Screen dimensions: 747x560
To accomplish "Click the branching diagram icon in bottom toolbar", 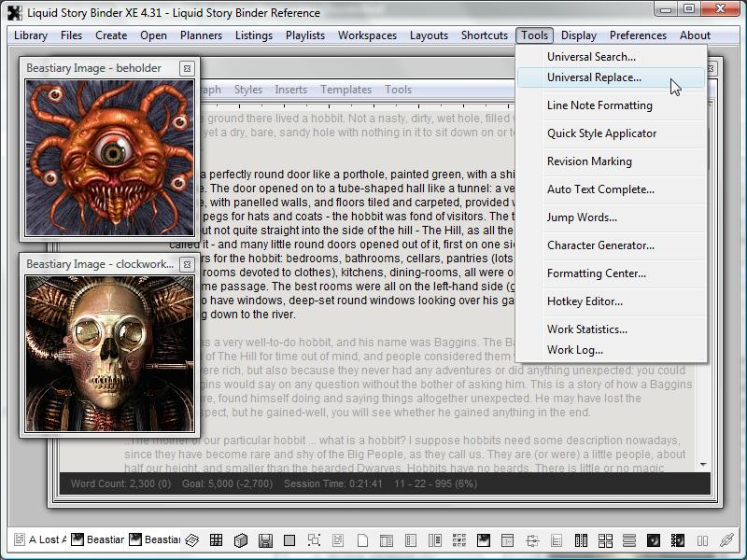I will click(532, 540).
